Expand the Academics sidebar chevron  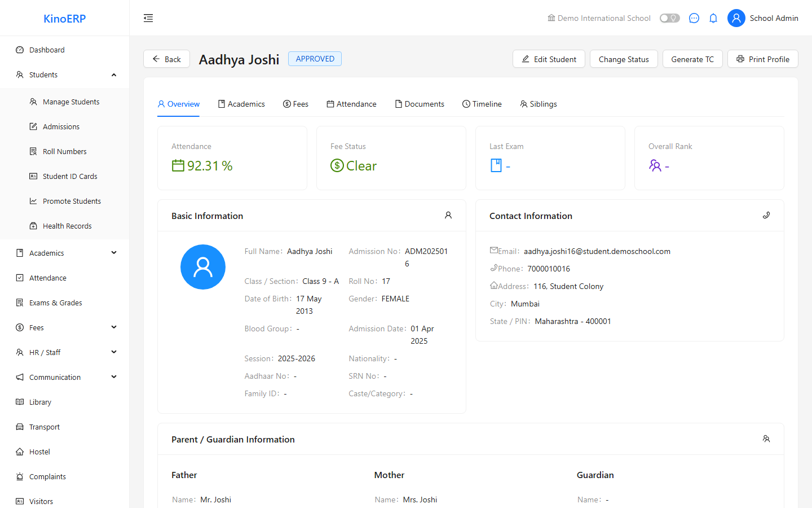pyautogui.click(x=114, y=253)
